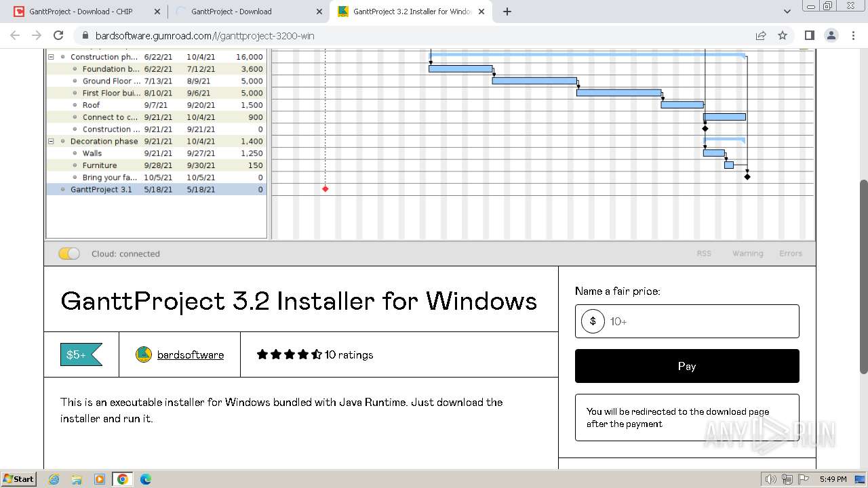View site information lock icon
868x488 pixels.
(x=85, y=35)
